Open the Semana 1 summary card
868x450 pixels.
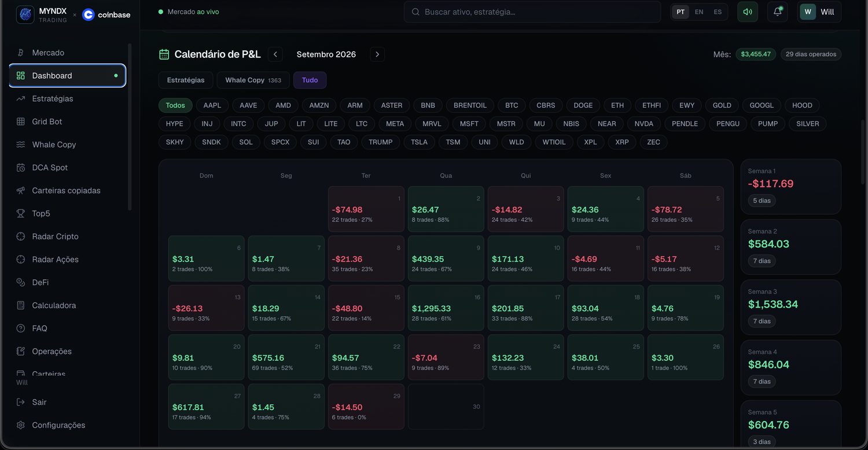point(791,188)
